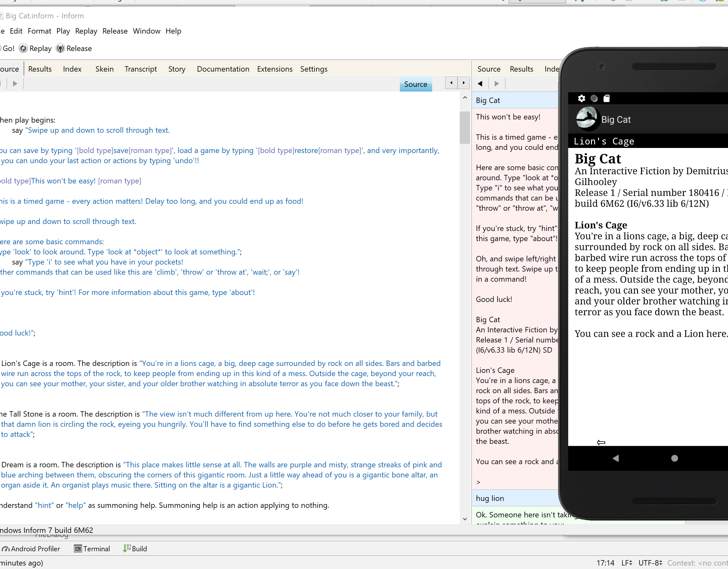This screenshot has width=728, height=569.
Task: Open the Documentation tab
Action: 223,69
